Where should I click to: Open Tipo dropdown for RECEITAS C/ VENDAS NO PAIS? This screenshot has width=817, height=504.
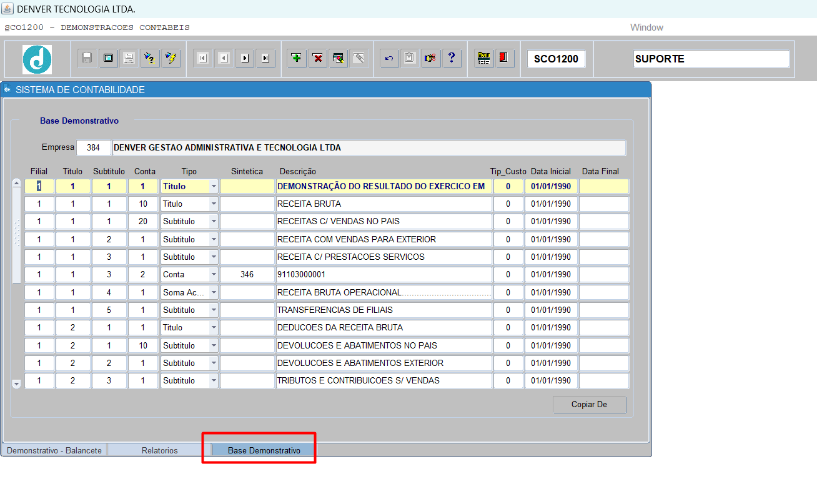click(x=214, y=221)
